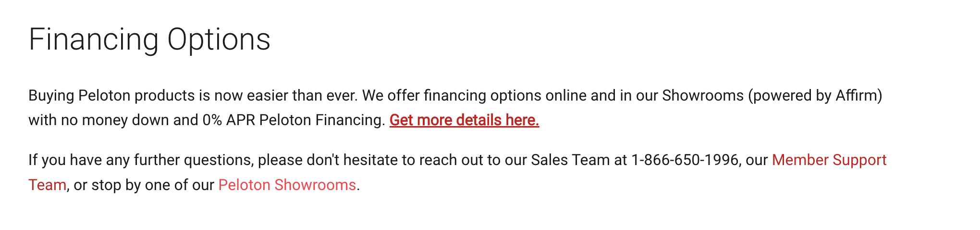Click the word "Financing" in the heading
980x230 pixels.
click(x=94, y=39)
